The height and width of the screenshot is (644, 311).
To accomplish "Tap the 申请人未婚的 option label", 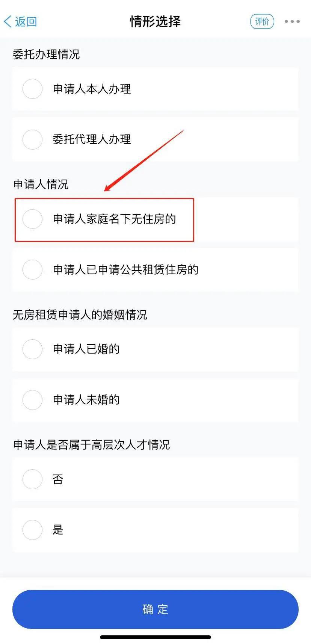I will click(86, 400).
